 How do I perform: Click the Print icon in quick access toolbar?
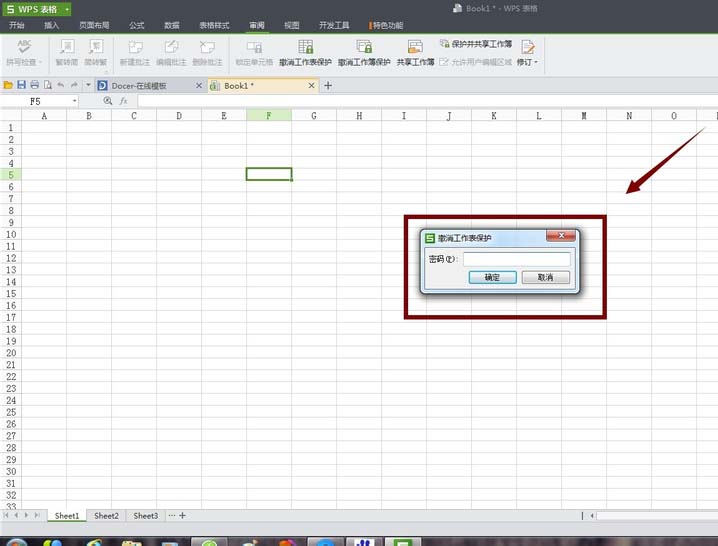(34, 85)
